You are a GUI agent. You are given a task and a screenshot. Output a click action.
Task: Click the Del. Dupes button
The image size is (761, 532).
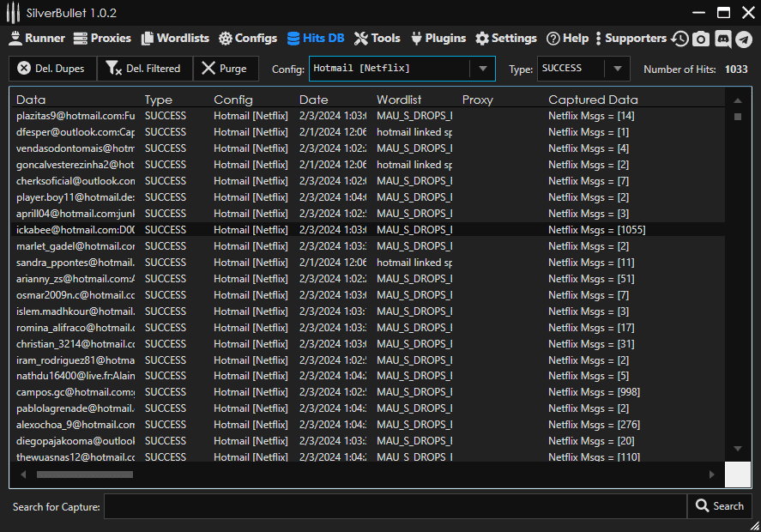[52, 69]
